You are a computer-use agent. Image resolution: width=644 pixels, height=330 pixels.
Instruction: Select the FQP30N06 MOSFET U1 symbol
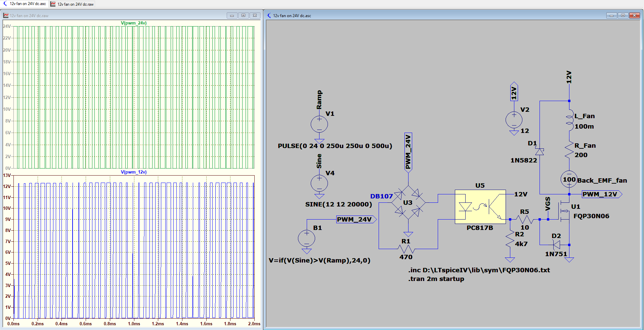pos(565,211)
